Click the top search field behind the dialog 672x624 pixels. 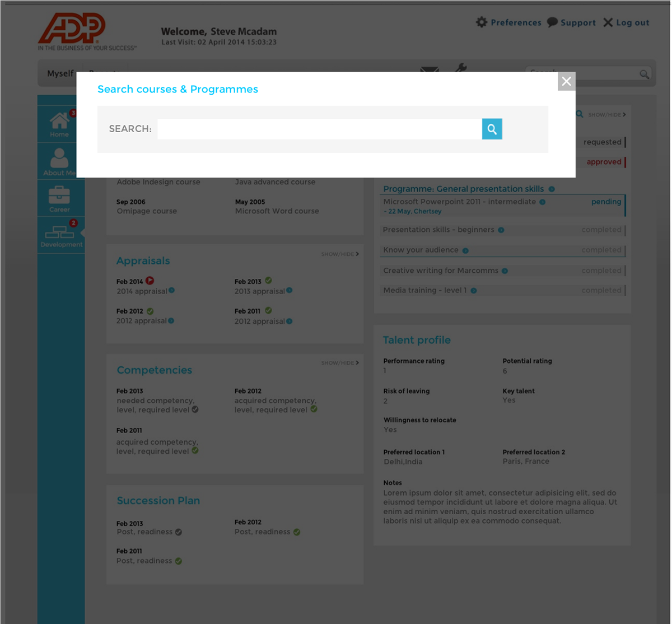588,73
